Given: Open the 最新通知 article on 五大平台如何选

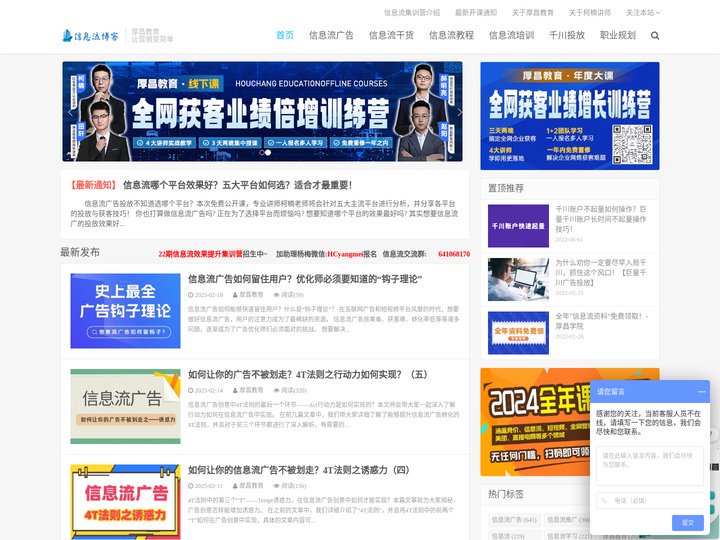Looking at the screenshot, I should pos(237,185).
